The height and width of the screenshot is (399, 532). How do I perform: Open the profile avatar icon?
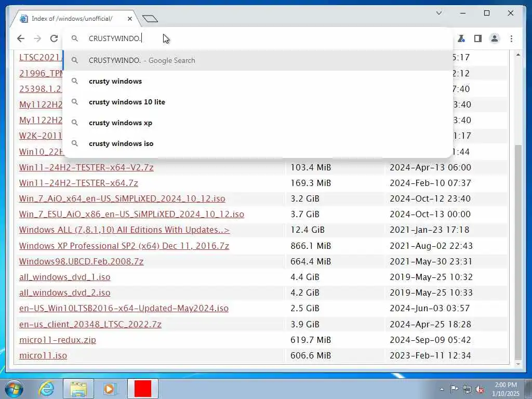point(495,38)
